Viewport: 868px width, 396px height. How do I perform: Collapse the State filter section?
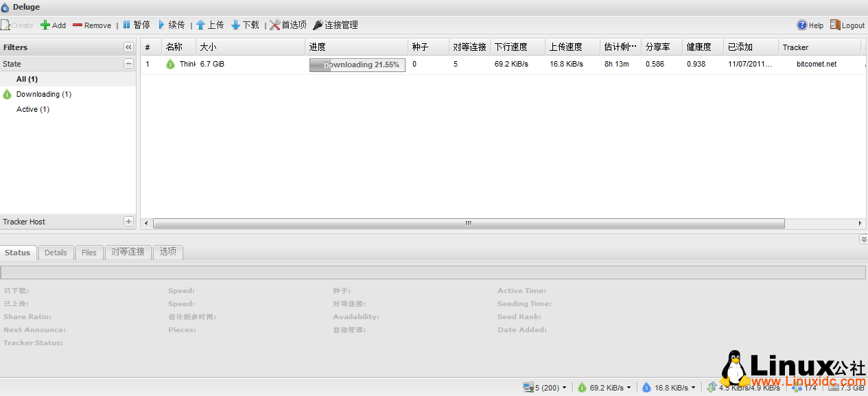pos(128,62)
